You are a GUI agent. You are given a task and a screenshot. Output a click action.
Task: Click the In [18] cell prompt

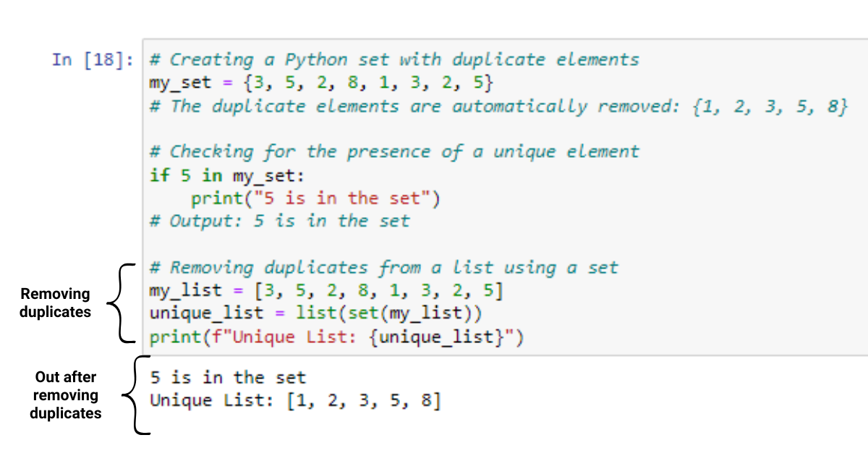(x=92, y=59)
